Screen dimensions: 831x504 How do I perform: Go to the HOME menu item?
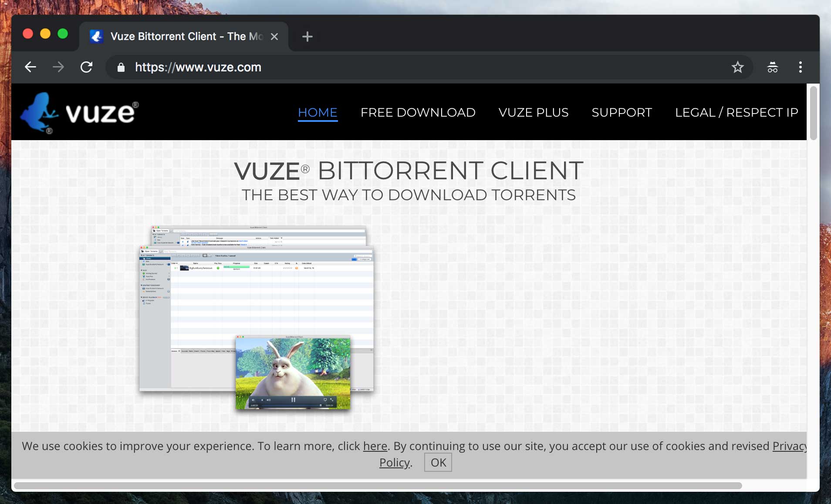click(318, 113)
